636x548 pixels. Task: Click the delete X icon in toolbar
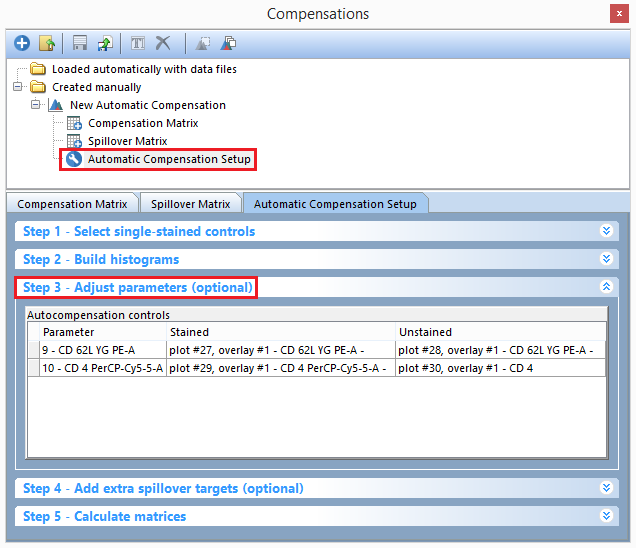click(x=163, y=43)
